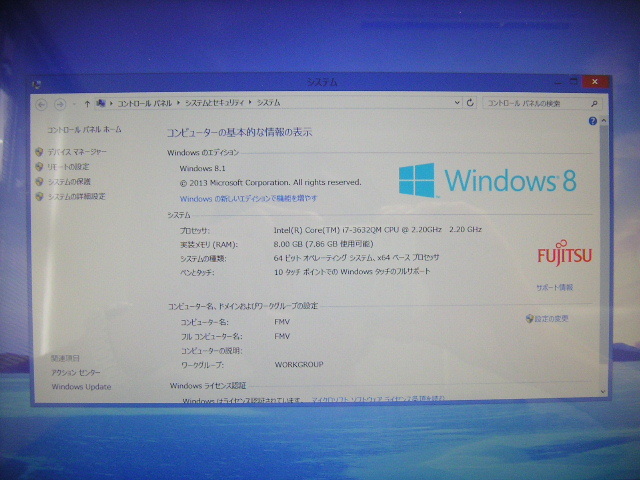
Task: Open コントロール パネル ホーム
Action: pos(84,130)
